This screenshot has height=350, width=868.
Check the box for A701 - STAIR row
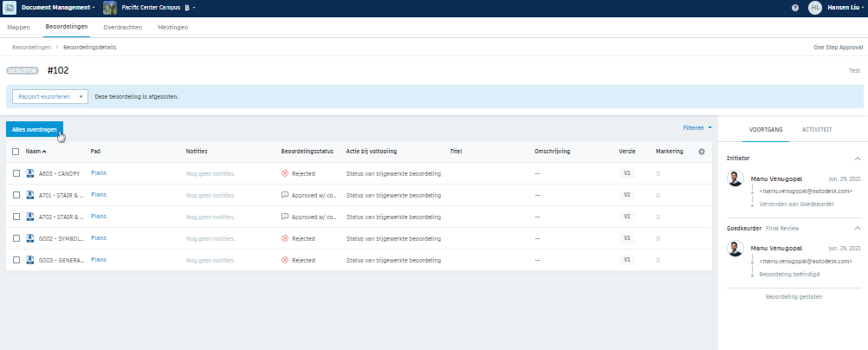pos(16,195)
